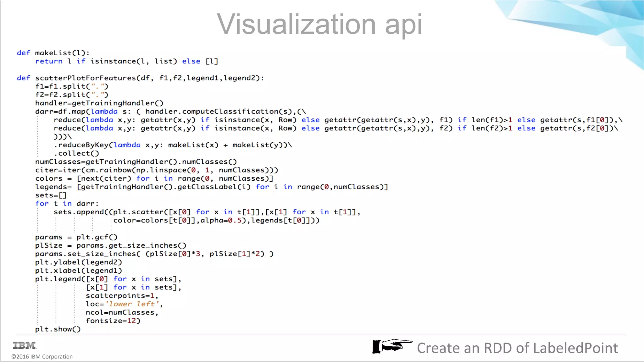Click the 'legends= [getTrainingHandler()' line
644x362 pixels.
tap(212, 187)
